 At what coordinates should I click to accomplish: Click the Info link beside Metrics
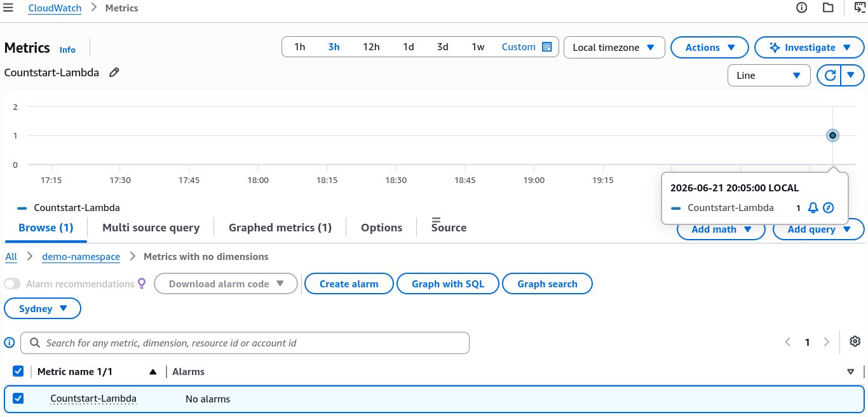pos(67,50)
